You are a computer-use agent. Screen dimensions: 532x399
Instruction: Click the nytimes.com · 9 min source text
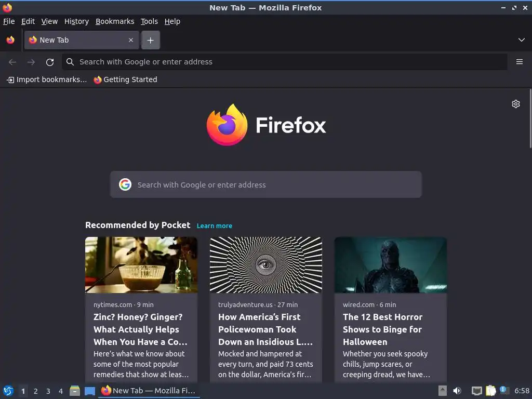[x=124, y=304]
